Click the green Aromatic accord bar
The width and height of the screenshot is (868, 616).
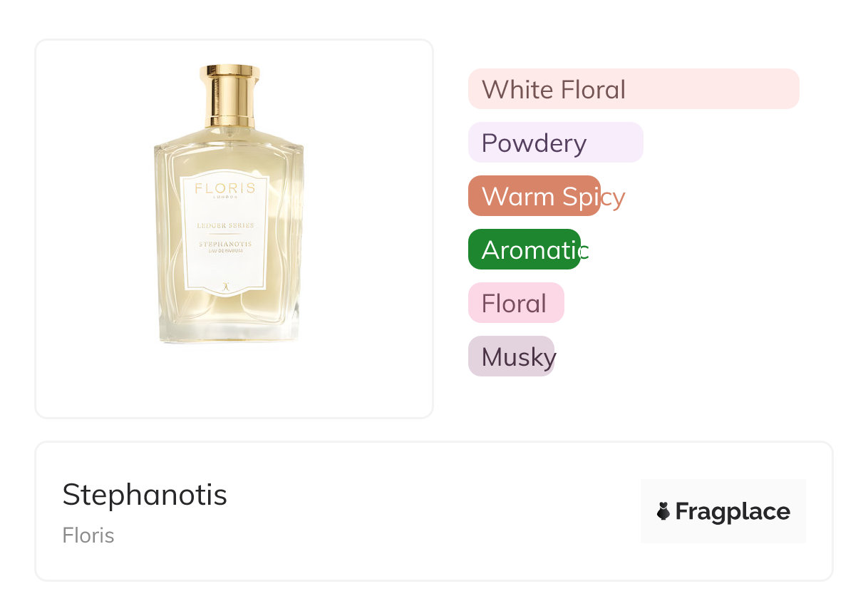pos(524,250)
